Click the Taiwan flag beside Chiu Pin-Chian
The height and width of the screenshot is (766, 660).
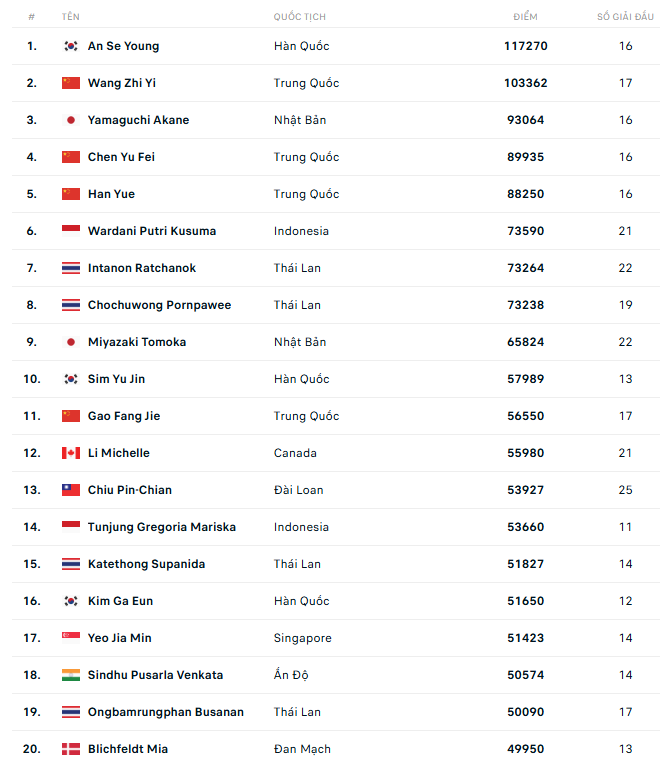[70, 490]
